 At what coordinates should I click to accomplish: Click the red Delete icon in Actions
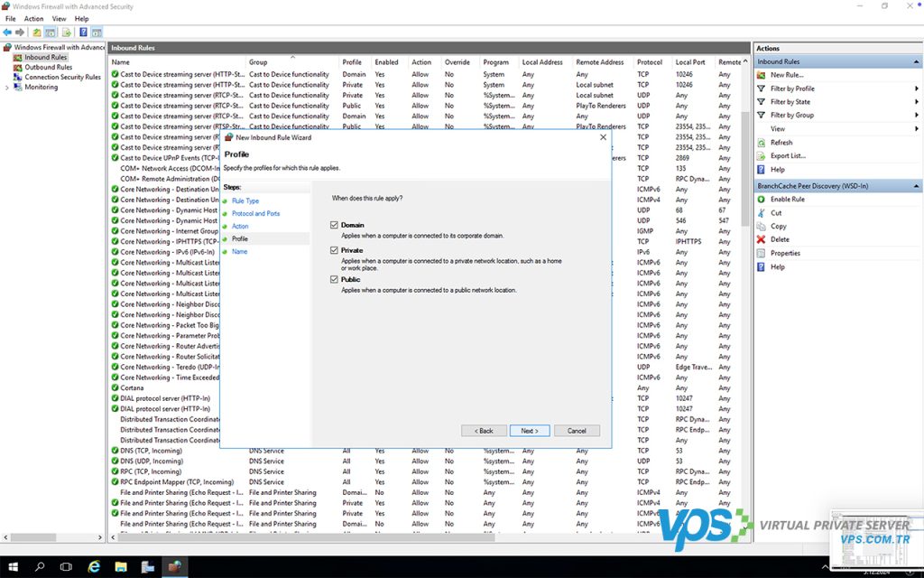pos(762,239)
